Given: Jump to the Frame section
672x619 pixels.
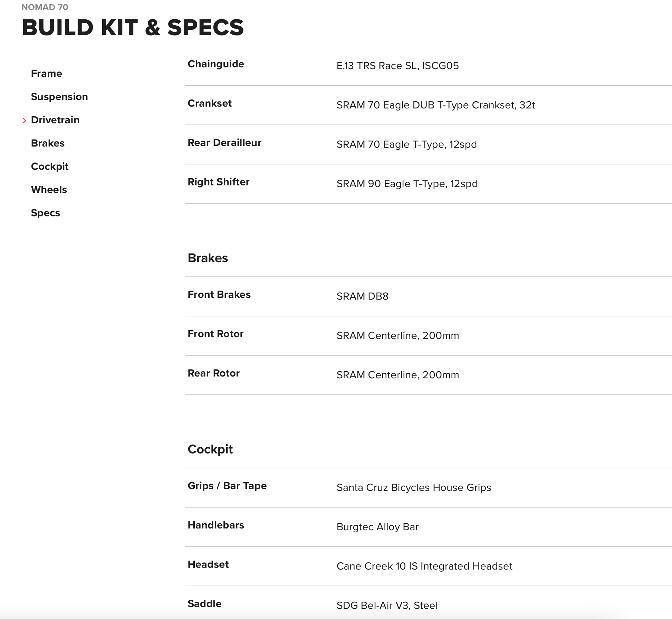Looking at the screenshot, I should coord(46,74).
